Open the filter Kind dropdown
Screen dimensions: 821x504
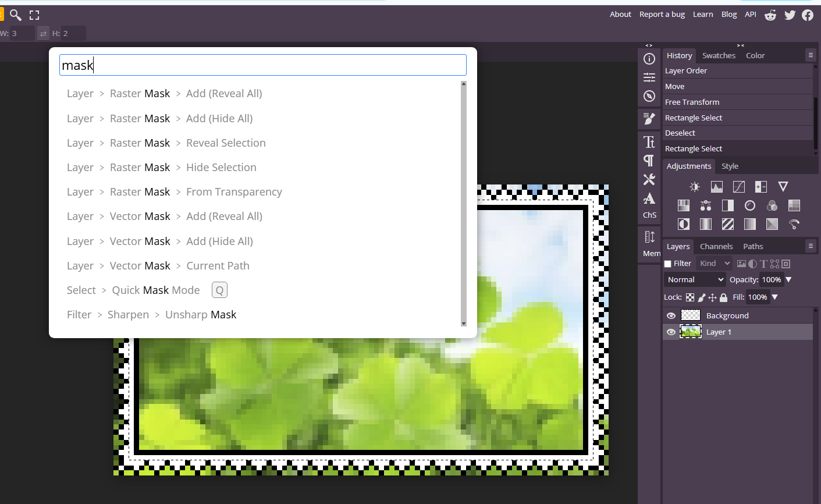715,264
